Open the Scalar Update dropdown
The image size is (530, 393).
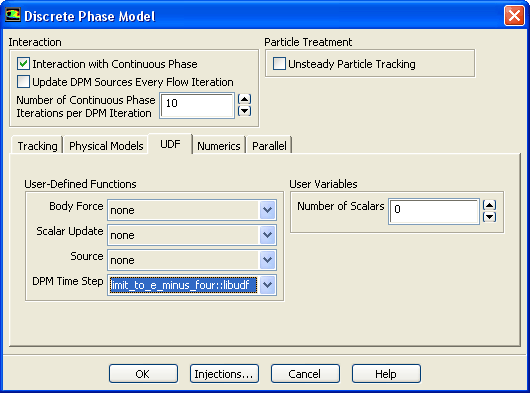(268, 235)
